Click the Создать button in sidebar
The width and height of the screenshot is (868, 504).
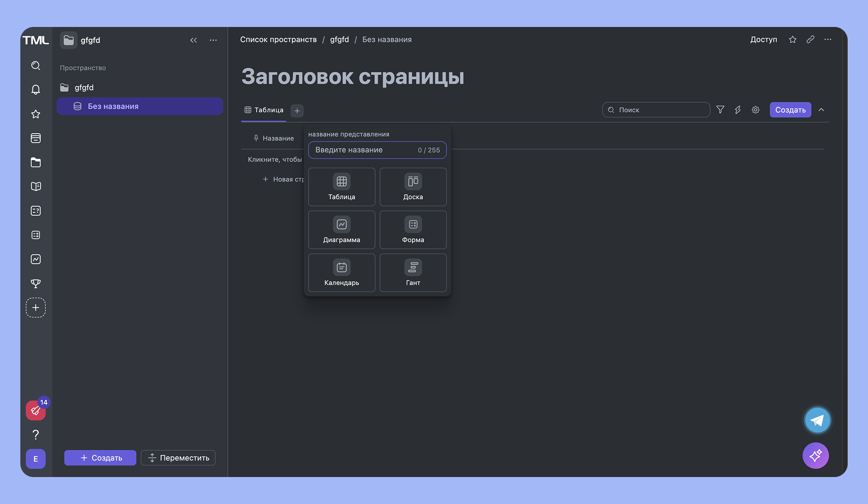coord(100,458)
